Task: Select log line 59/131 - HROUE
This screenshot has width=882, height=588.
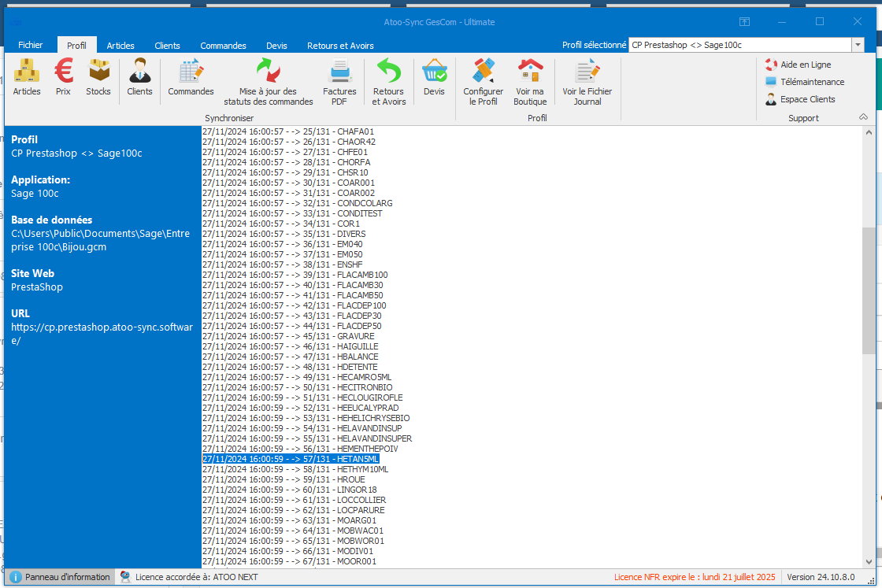Action: coord(283,479)
